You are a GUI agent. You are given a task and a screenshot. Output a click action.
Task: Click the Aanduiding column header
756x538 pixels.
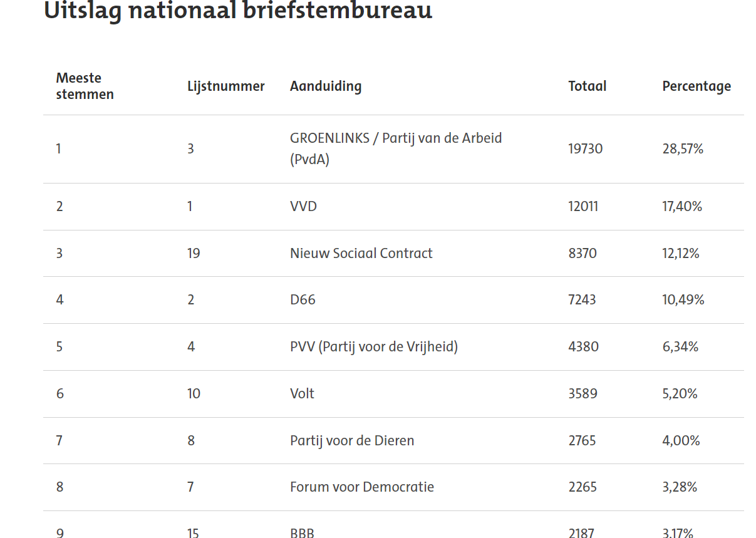tap(326, 86)
